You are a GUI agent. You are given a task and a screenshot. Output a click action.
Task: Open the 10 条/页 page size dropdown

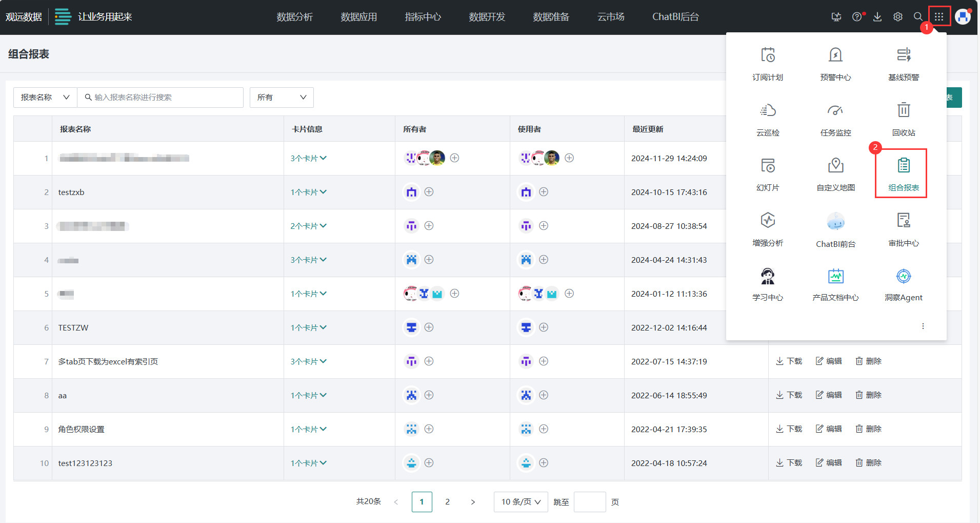tap(521, 501)
